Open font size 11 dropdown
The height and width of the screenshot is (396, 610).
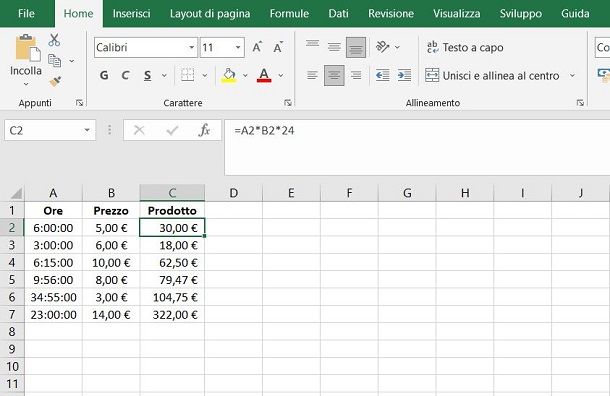pos(238,47)
